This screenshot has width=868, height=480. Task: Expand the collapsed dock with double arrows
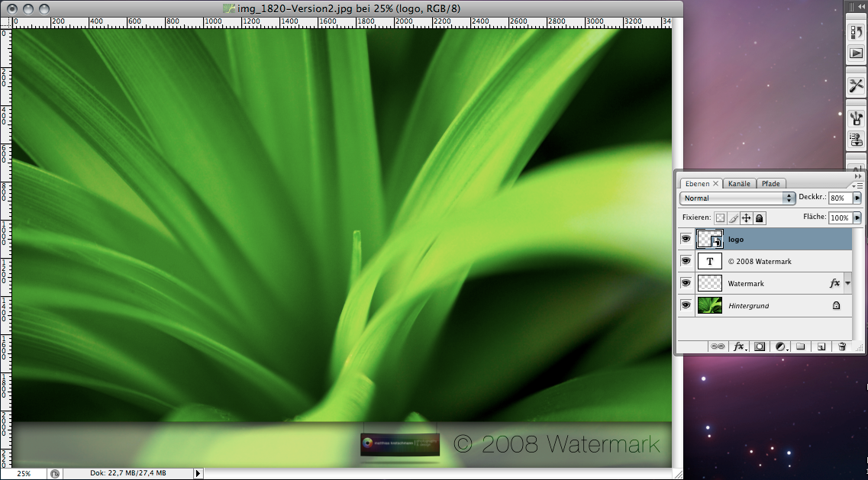pos(861,7)
